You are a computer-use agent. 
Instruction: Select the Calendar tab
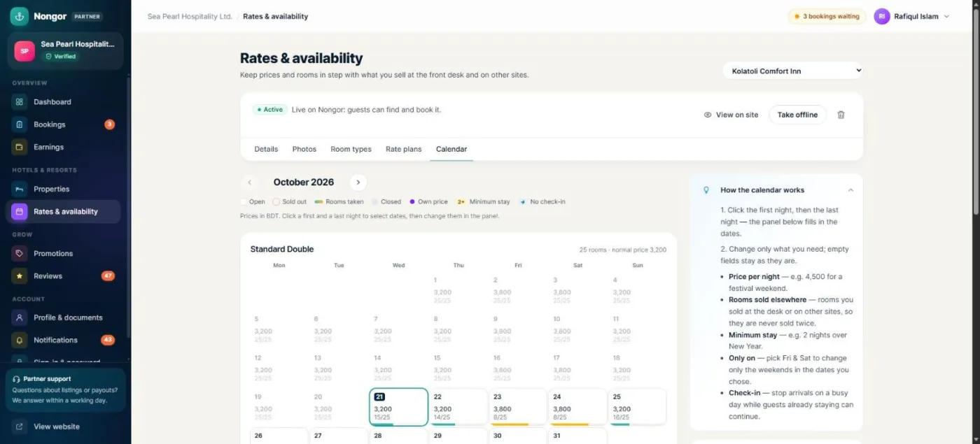[451, 149]
